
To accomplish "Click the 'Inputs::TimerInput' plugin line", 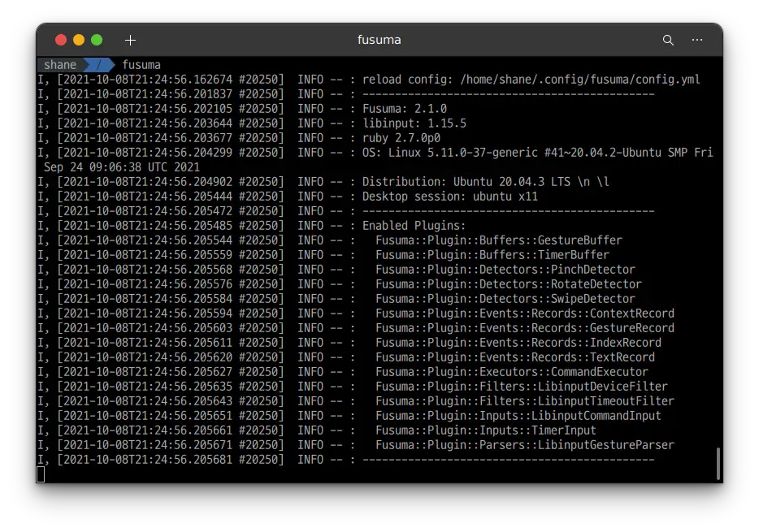I will (x=485, y=430).
